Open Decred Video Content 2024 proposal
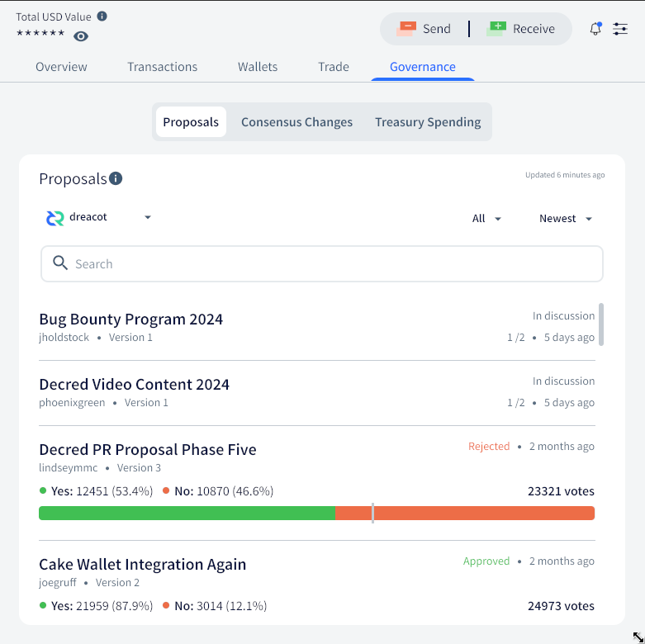The width and height of the screenshot is (645, 644). tap(134, 385)
